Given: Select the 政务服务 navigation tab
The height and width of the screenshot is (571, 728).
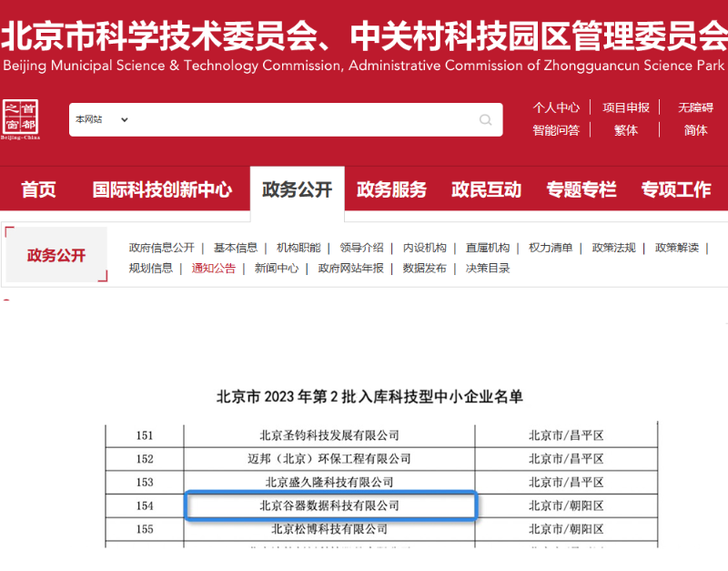Looking at the screenshot, I should click(391, 189).
